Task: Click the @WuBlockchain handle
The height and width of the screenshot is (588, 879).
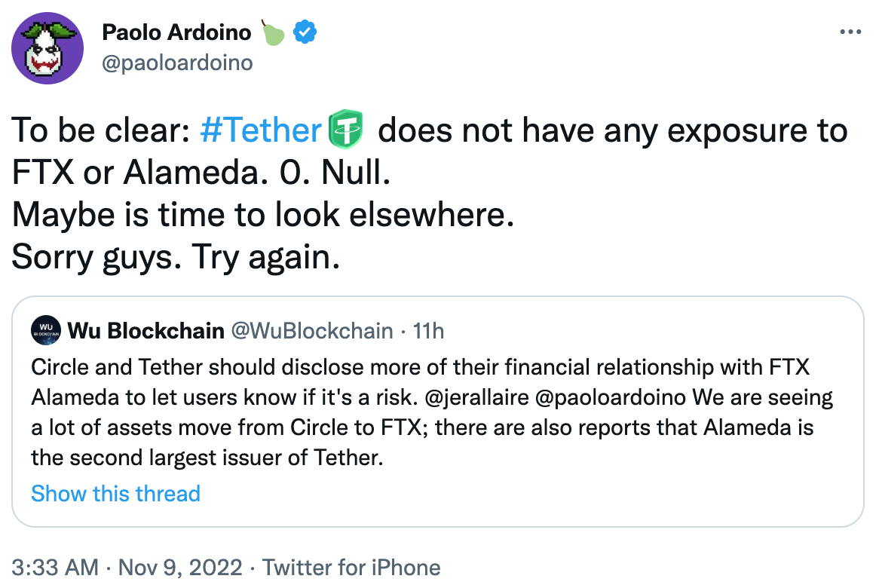Action: [312, 331]
